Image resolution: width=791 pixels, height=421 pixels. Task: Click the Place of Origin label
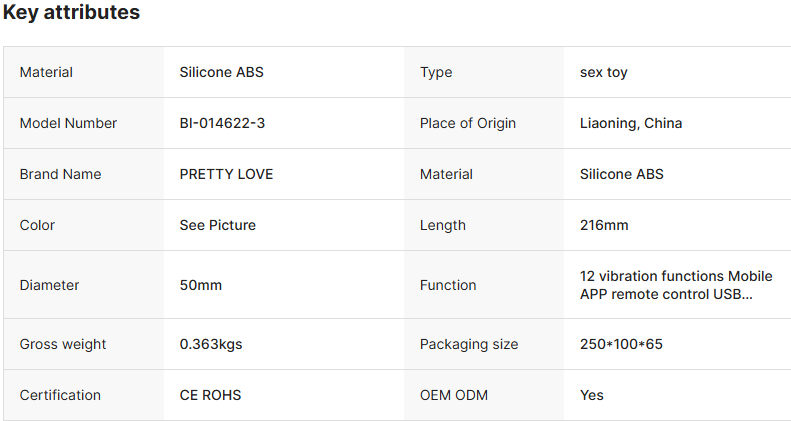[x=468, y=123]
